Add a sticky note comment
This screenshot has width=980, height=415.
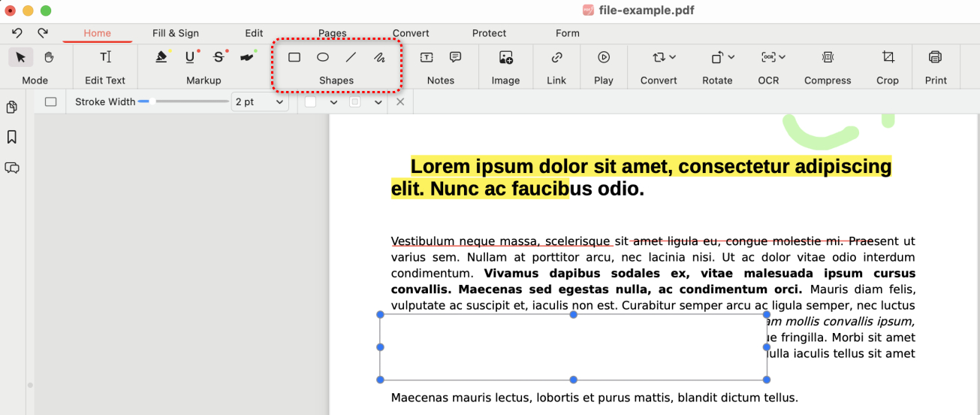[x=455, y=57]
